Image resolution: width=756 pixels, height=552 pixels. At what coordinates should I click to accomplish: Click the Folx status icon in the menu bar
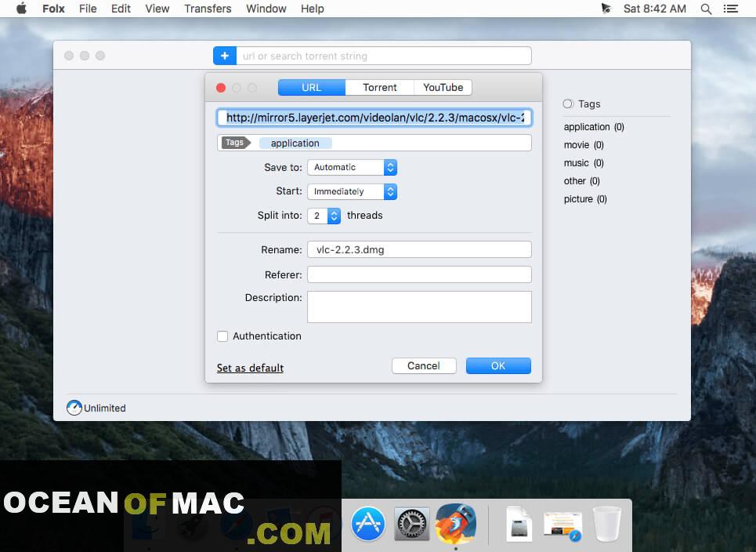[x=606, y=8]
